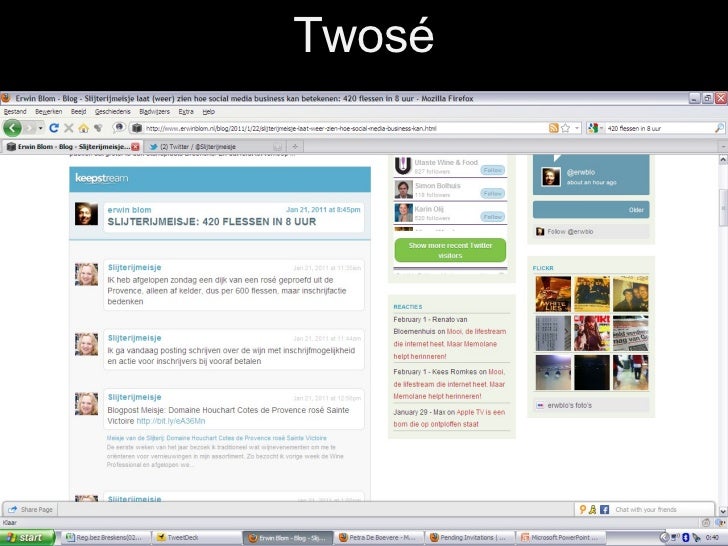The image size is (728, 546).
Task: Click the Bluetooth tray icon
Action: (x=685, y=538)
